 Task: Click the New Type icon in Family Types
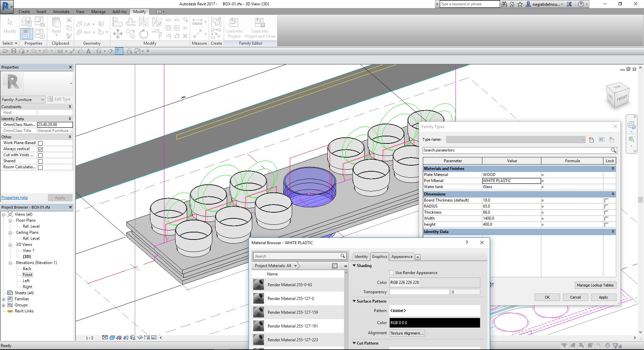point(591,140)
